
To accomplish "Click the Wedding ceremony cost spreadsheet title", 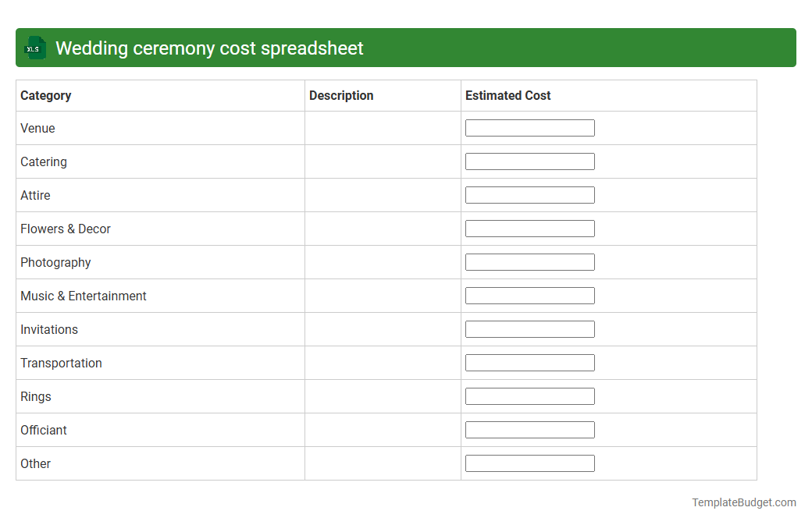I will pyautogui.click(x=209, y=48).
